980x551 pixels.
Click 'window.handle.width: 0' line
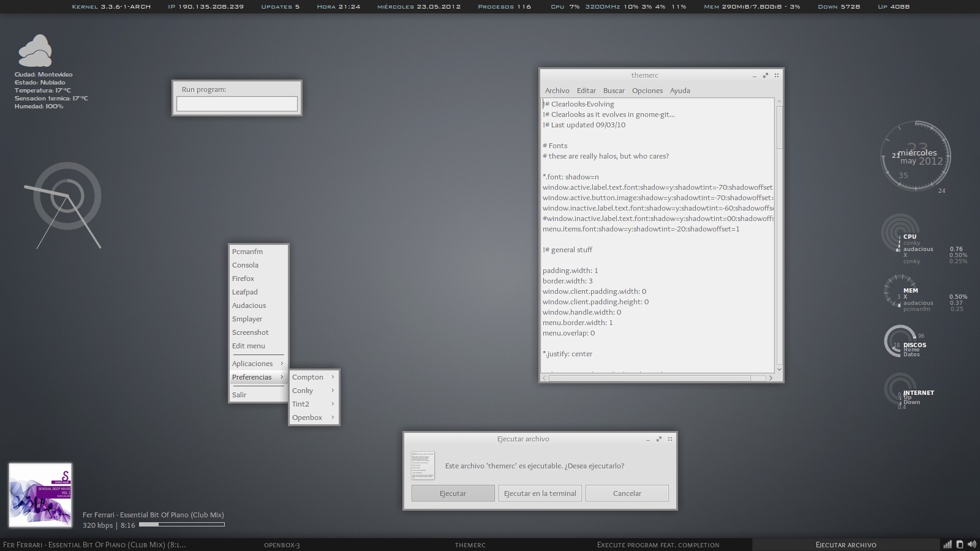582,312
